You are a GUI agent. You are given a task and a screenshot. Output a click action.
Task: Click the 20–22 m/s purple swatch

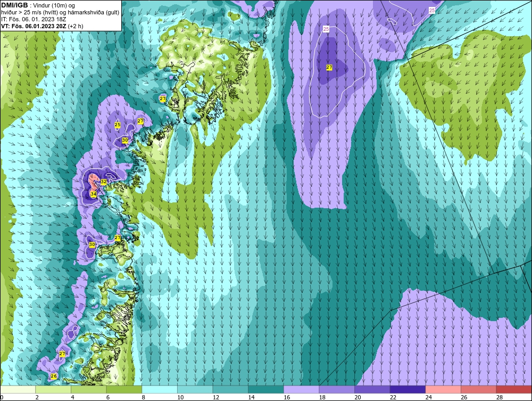[x=372, y=389]
